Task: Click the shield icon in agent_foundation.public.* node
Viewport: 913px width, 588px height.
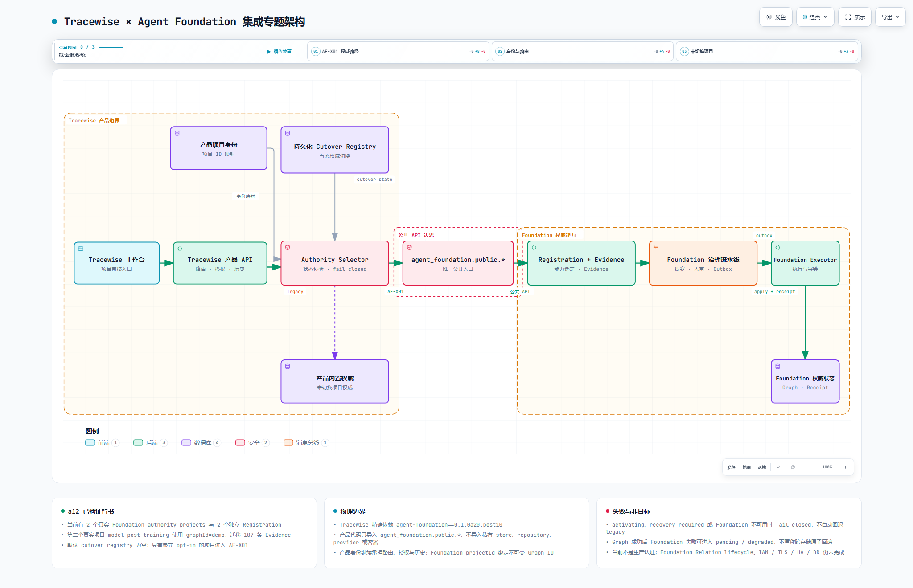Action: (x=409, y=248)
